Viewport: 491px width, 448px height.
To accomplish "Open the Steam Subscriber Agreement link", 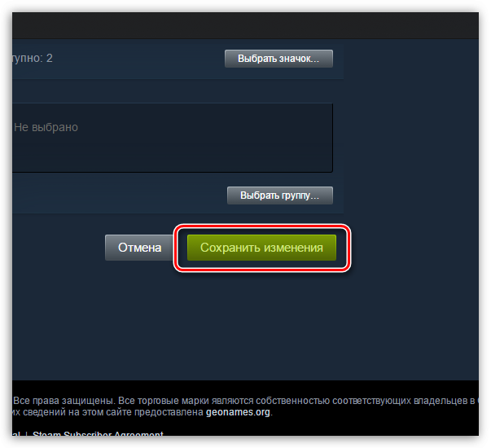I will pyautogui.click(x=98, y=433).
